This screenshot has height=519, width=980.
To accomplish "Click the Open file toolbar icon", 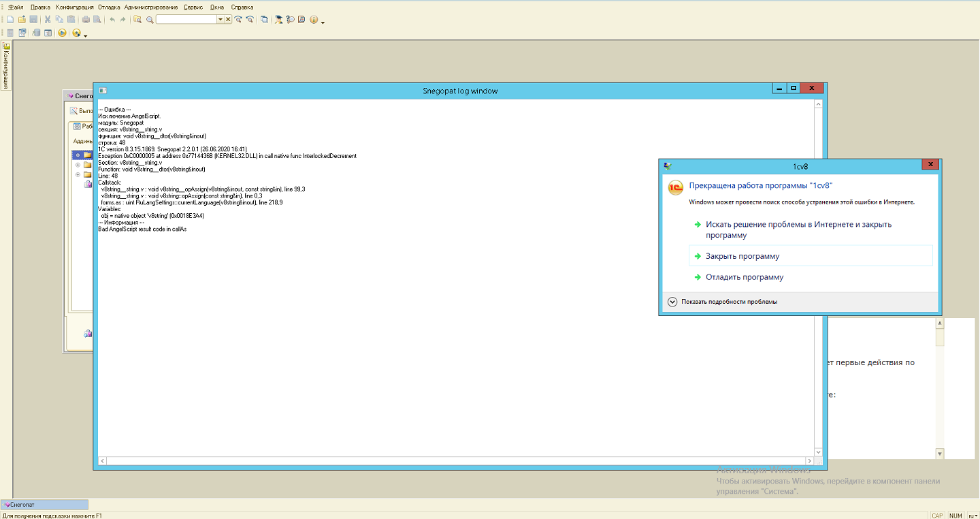I will point(22,20).
